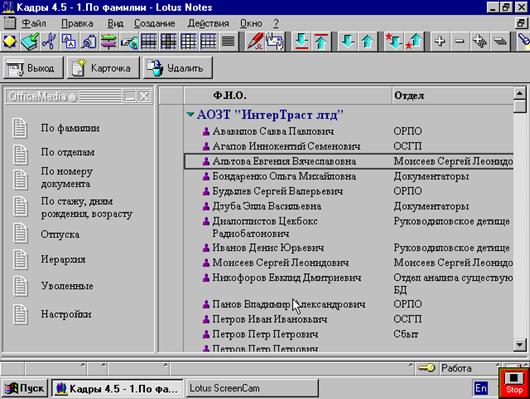The height and width of the screenshot is (399, 530).
Task: Open the Файл menu
Action: [x=34, y=23]
